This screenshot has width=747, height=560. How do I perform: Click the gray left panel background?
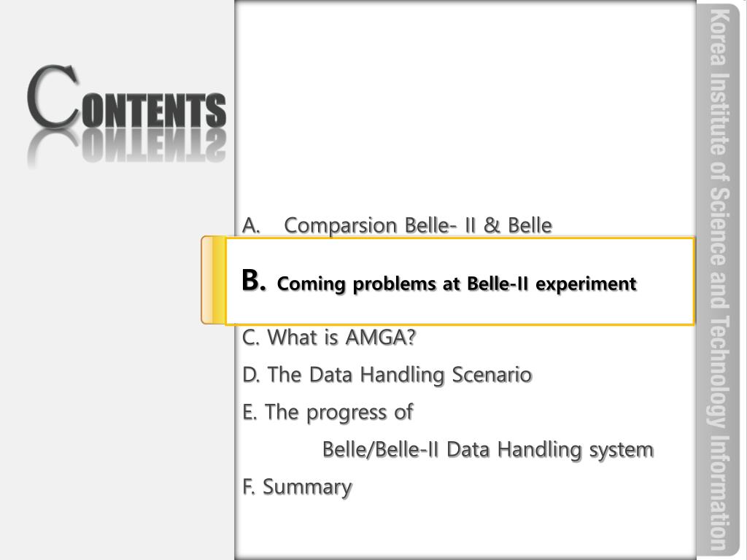coord(117,362)
